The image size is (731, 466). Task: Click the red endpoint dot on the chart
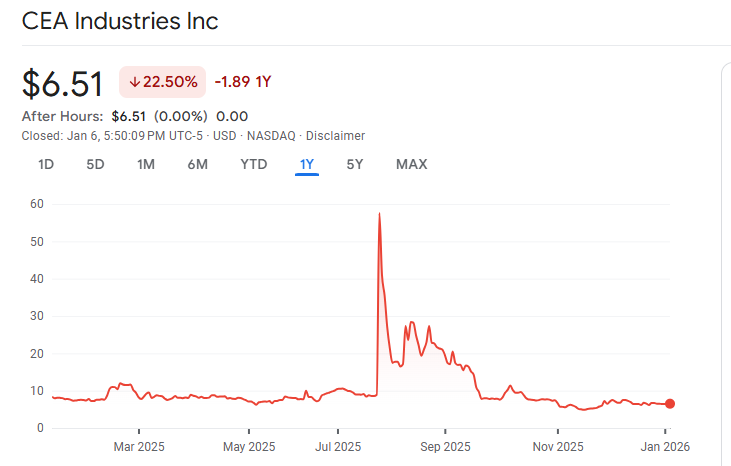[669, 404]
